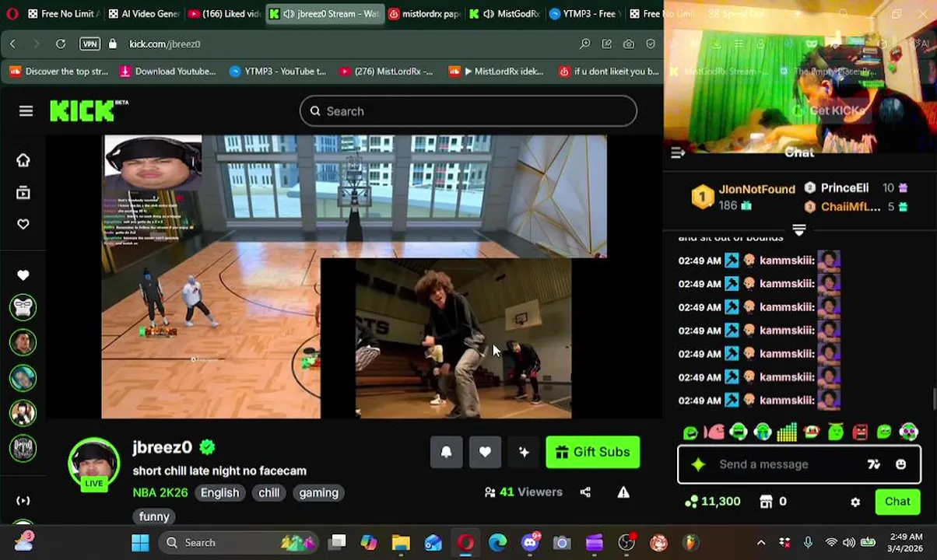Screen dimensions: 937x560
Task: Open the NBA 2K26 category link
Action: pyautogui.click(x=160, y=492)
